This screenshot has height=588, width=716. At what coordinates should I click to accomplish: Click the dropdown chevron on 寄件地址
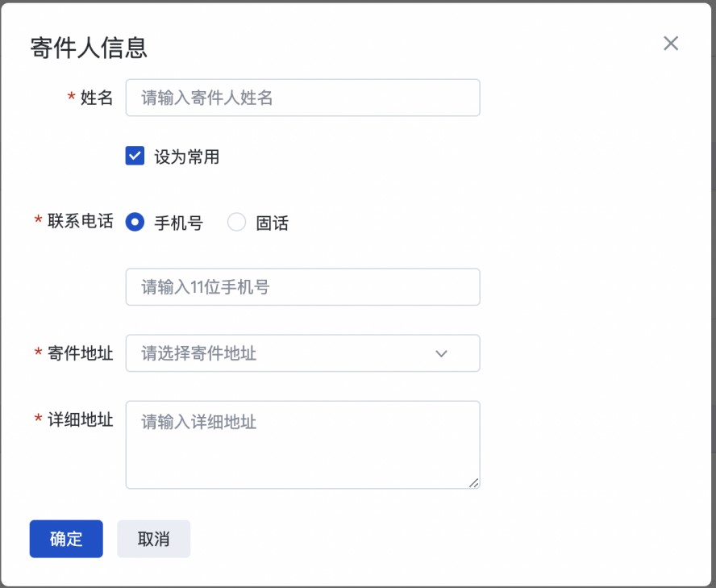coord(441,353)
